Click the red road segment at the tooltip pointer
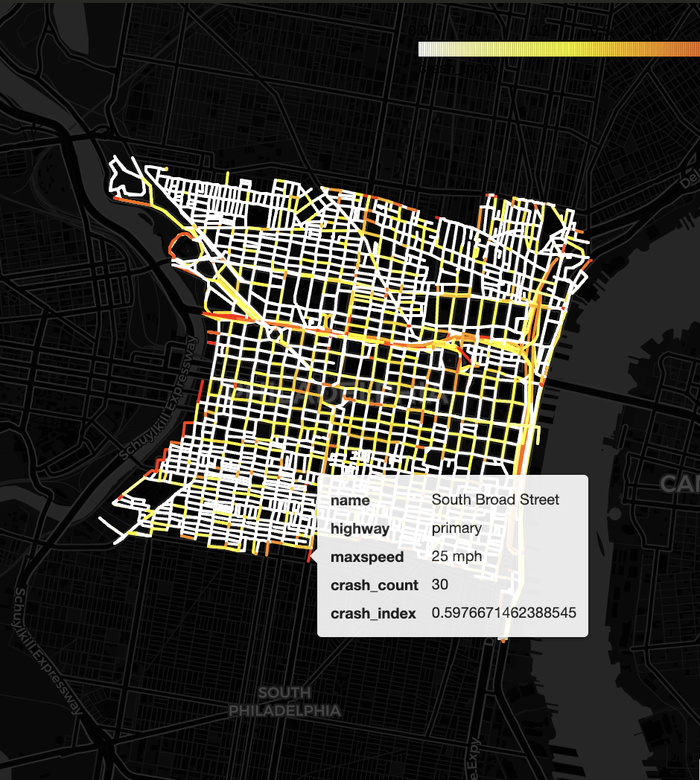This screenshot has width=700, height=780. point(311,556)
